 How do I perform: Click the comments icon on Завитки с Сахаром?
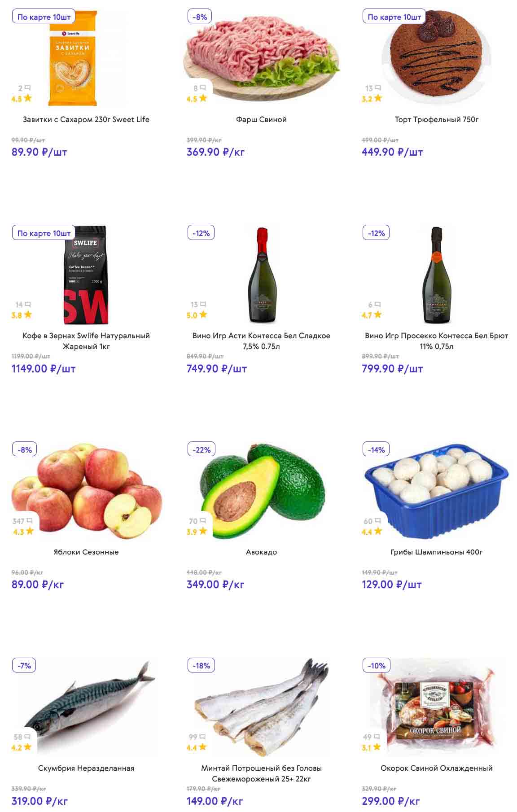28,88
